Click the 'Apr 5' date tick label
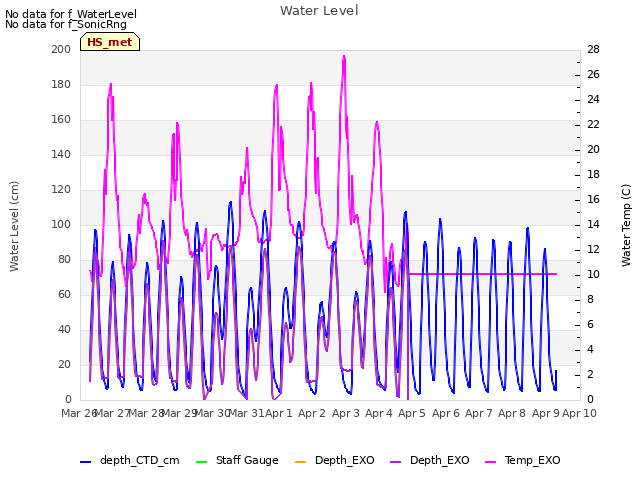Viewport: 640px width, 480px height. coord(412,413)
